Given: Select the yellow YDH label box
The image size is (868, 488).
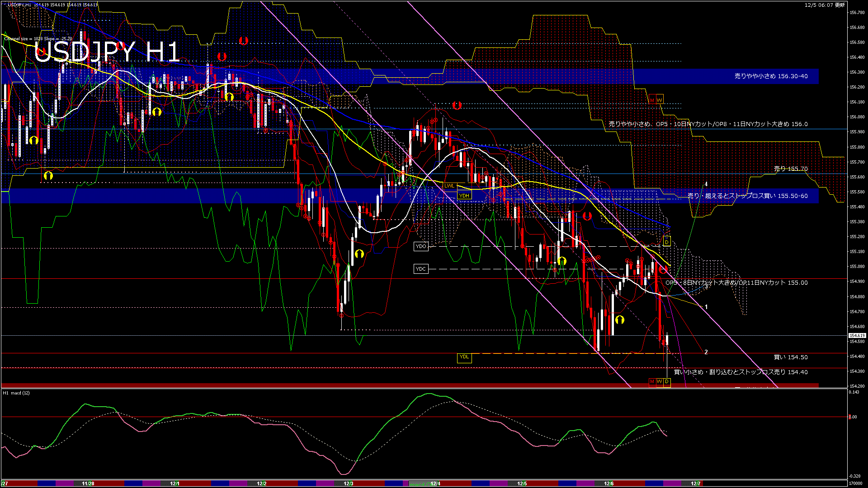Looking at the screenshot, I should pos(464,195).
